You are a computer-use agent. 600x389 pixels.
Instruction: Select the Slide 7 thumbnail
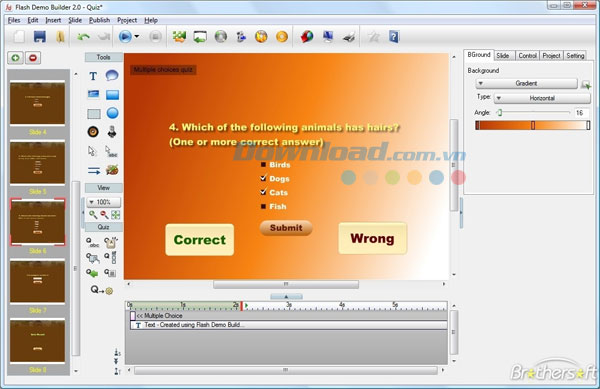pos(38,281)
